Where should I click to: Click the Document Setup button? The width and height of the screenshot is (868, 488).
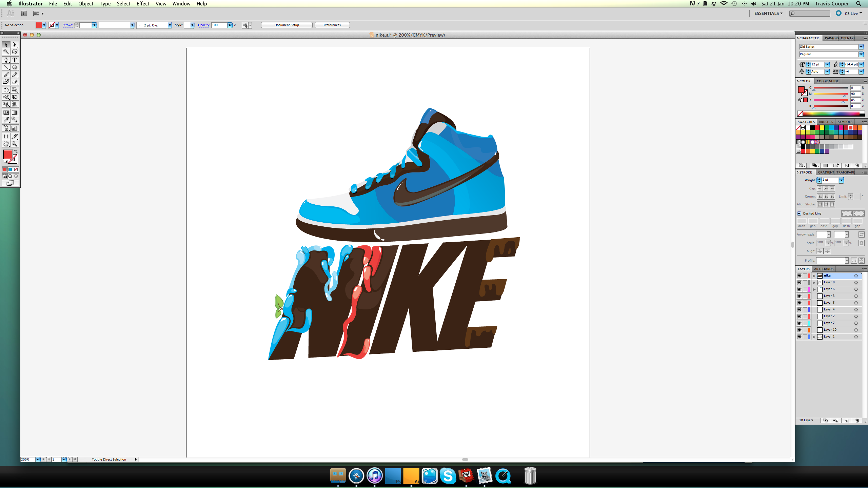tap(287, 25)
